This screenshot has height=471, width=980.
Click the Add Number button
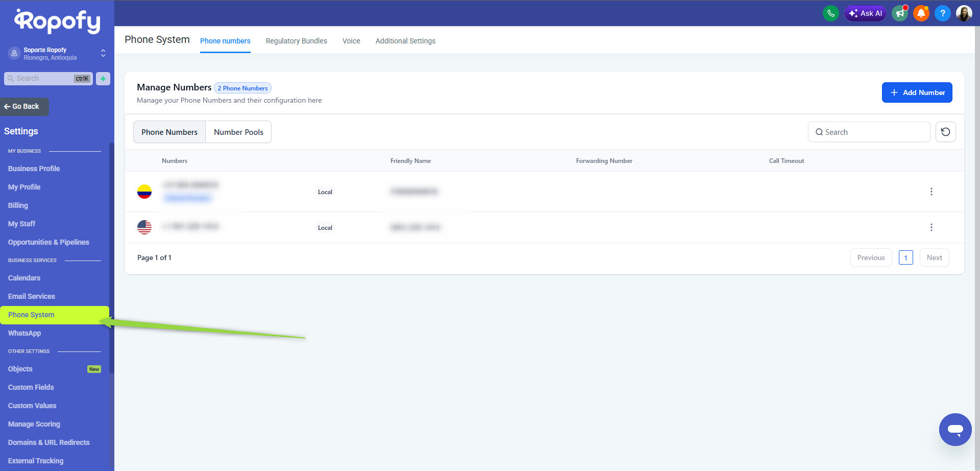tap(917, 92)
